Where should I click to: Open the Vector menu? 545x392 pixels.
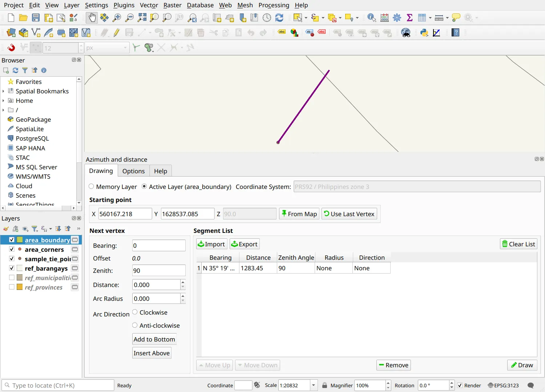tap(149, 5)
